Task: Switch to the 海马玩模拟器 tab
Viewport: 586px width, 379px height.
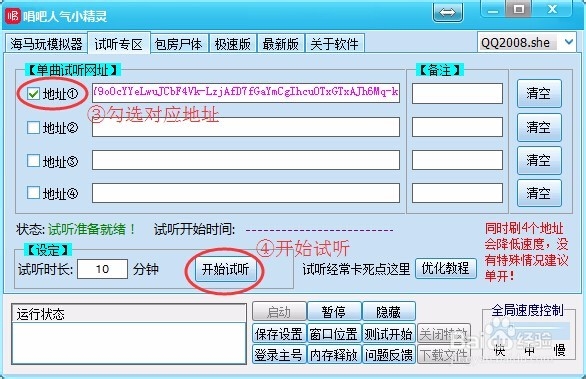Action: pyautogui.click(x=46, y=44)
